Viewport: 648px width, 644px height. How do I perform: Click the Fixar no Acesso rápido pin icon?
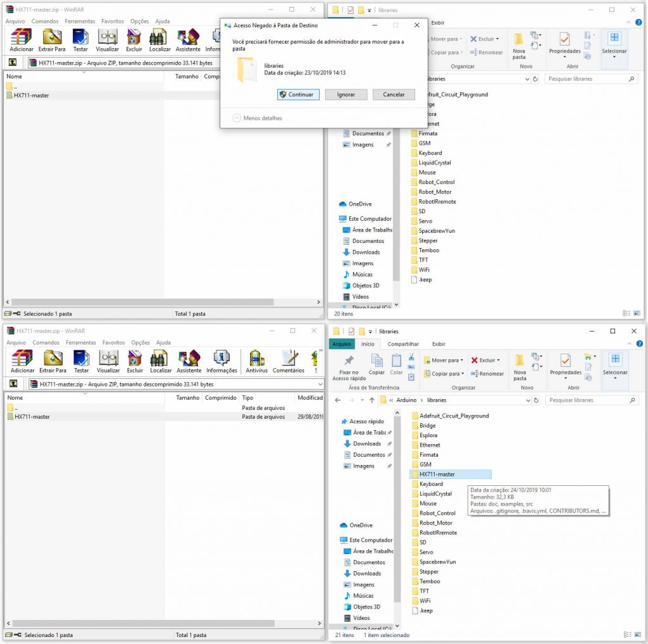349,368
